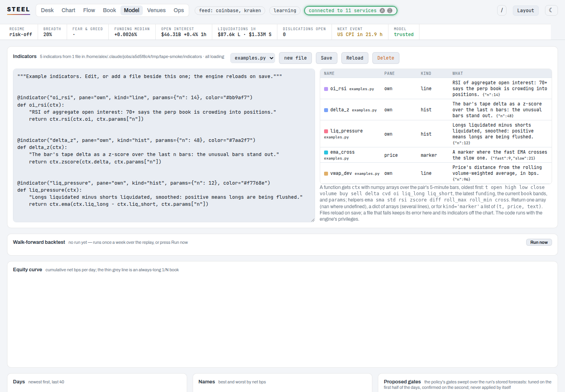Click the red liq_pressure color swatch
This screenshot has height=392, width=565.
326,131
